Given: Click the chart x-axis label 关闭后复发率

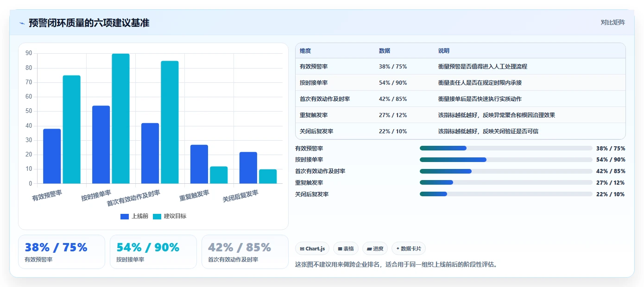Looking at the screenshot, I should (x=240, y=196).
